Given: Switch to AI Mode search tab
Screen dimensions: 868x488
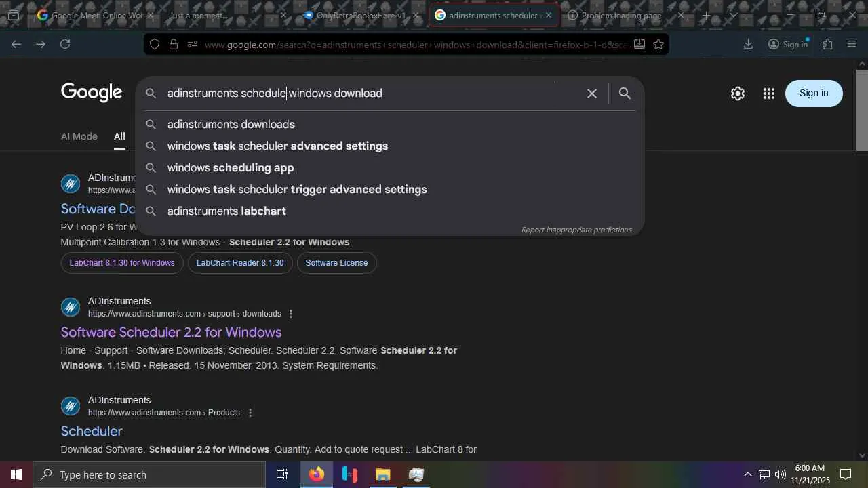Looking at the screenshot, I should (x=79, y=136).
